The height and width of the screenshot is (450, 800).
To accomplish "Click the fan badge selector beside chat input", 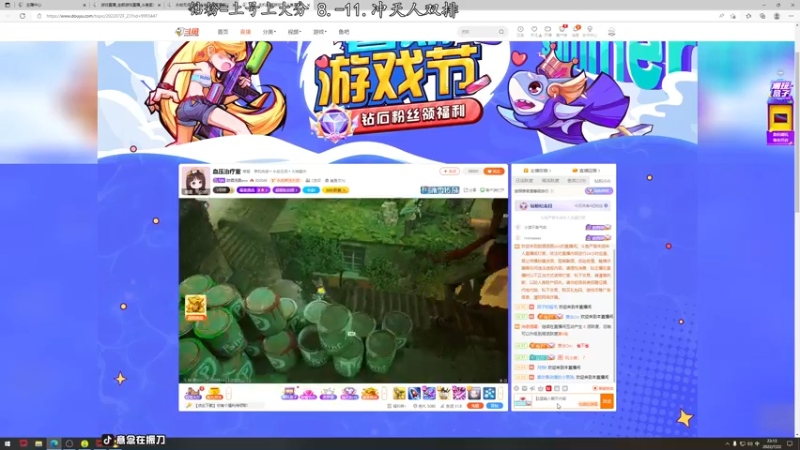I will click(523, 402).
